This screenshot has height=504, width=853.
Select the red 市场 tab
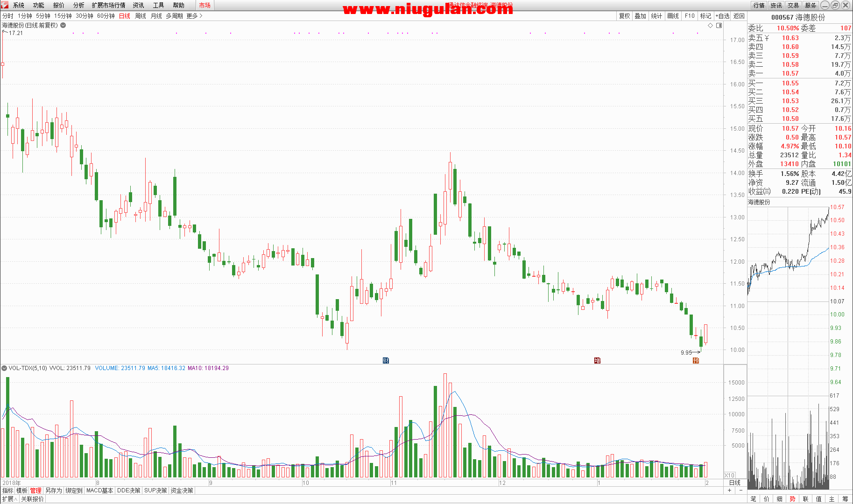click(205, 5)
